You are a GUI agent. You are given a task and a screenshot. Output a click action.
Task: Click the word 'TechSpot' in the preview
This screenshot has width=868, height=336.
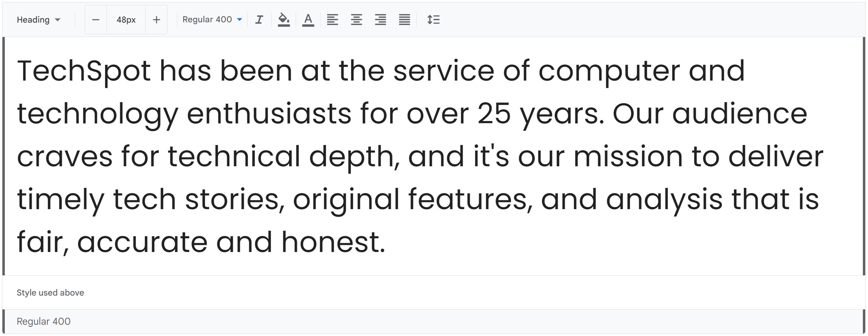coord(84,71)
